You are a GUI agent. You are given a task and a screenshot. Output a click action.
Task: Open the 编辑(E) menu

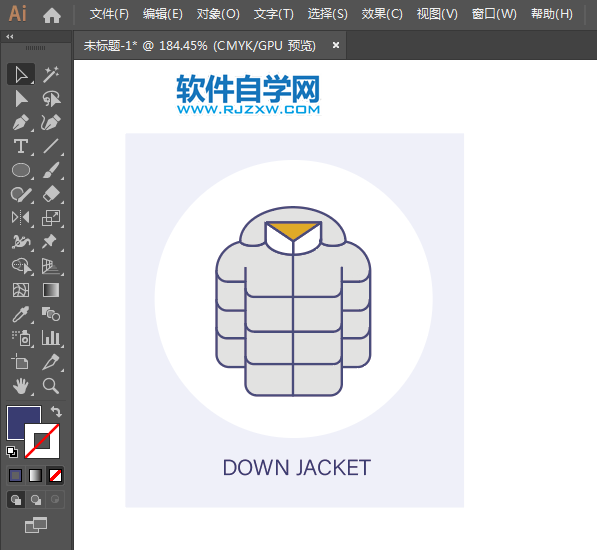pos(163,14)
